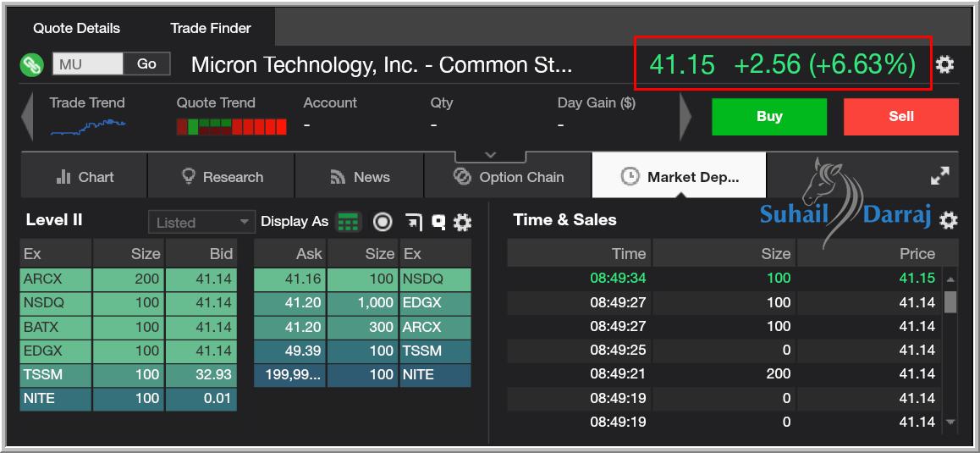Collapse the header with the chevron
This screenshot has width=980, height=453.
click(491, 155)
